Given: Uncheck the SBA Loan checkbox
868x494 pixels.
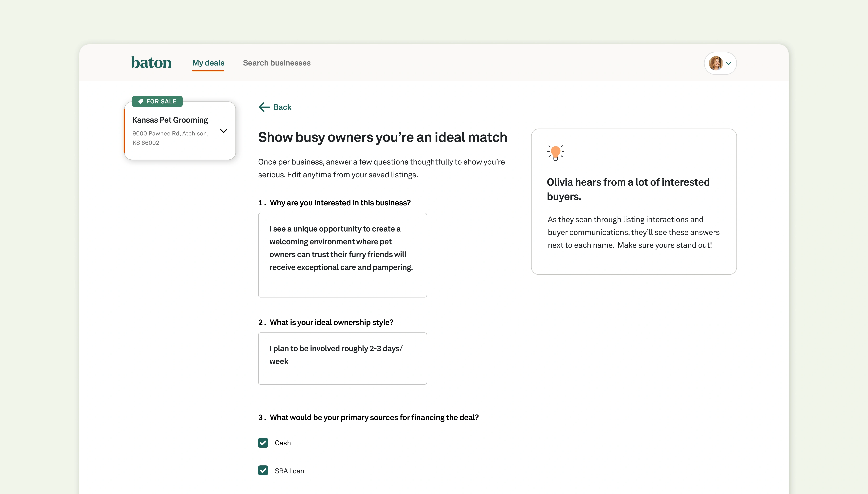Looking at the screenshot, I should tap(263, 471).
